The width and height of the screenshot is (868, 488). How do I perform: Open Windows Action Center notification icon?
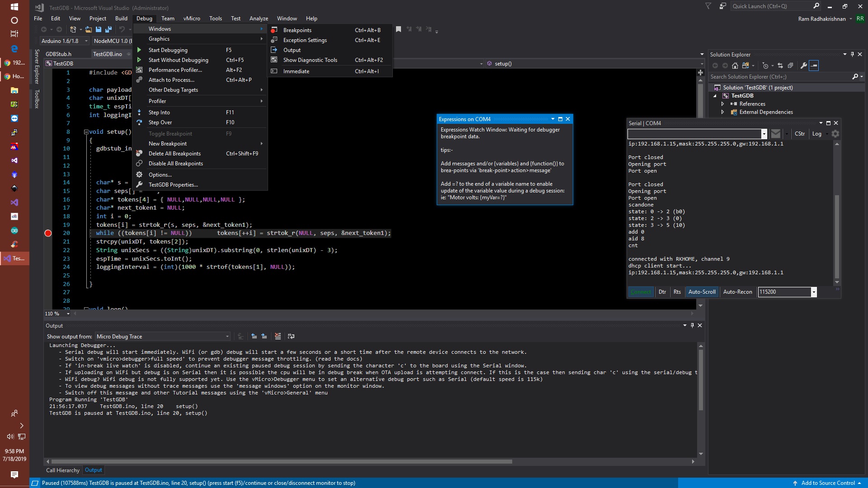(x=14, y=474)
